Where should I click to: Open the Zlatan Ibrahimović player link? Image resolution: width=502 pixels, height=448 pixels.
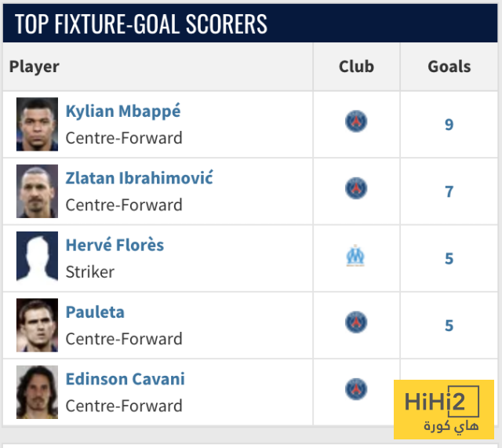point(140,178)
